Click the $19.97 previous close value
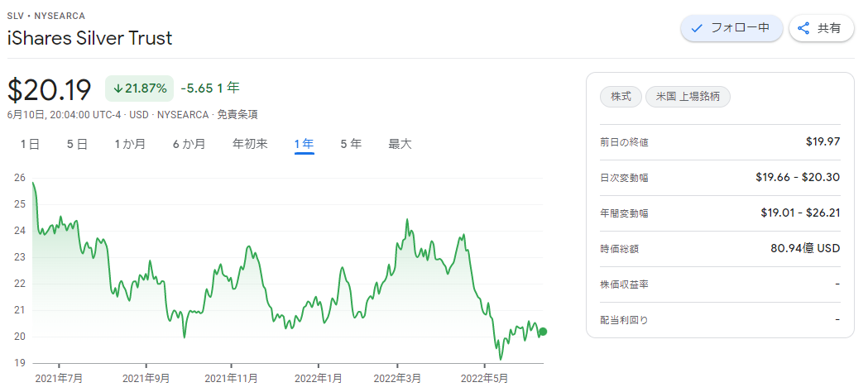 pyautogui.click(x=823, y=142)
